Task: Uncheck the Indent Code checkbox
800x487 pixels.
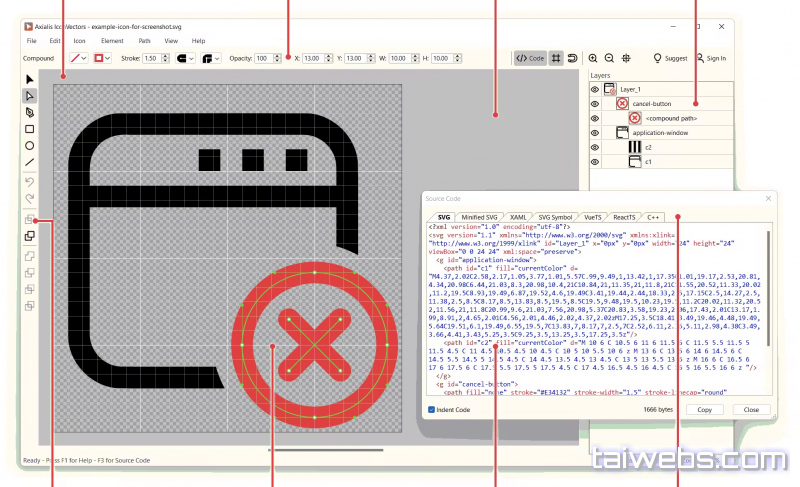Action: pos(432,409)
